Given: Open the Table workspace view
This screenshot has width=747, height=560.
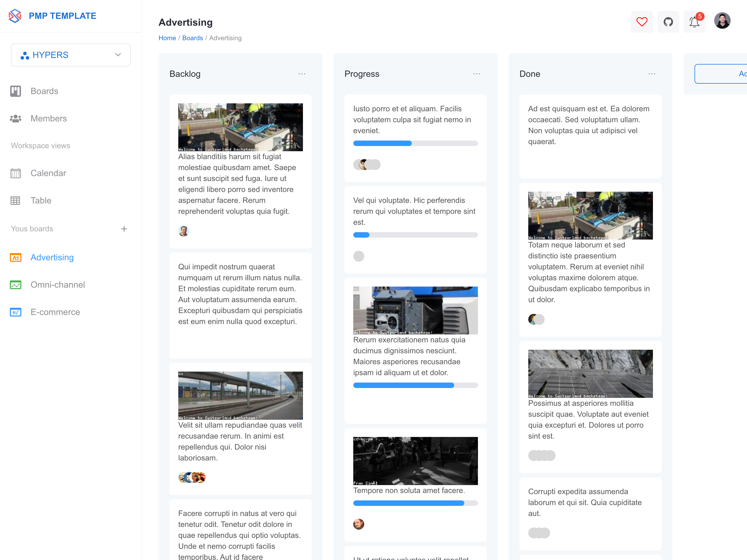Looking at the screenshot, I should (41, 201).
